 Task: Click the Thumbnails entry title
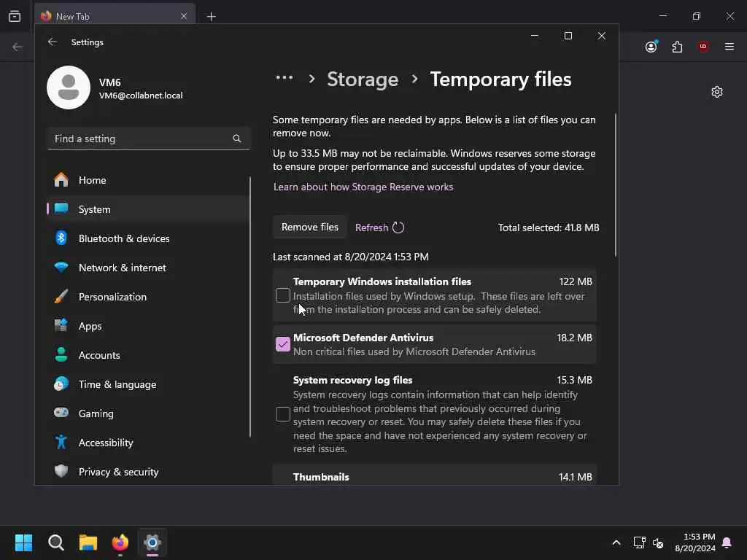(321, 477)
